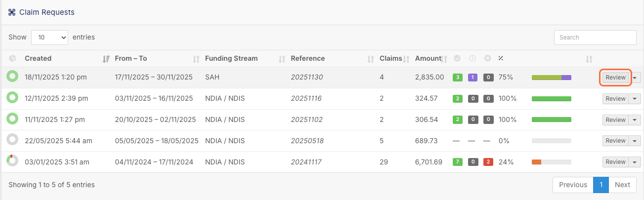
Task: Click status donut icon for reference 20251116
Action: (12, 98)
